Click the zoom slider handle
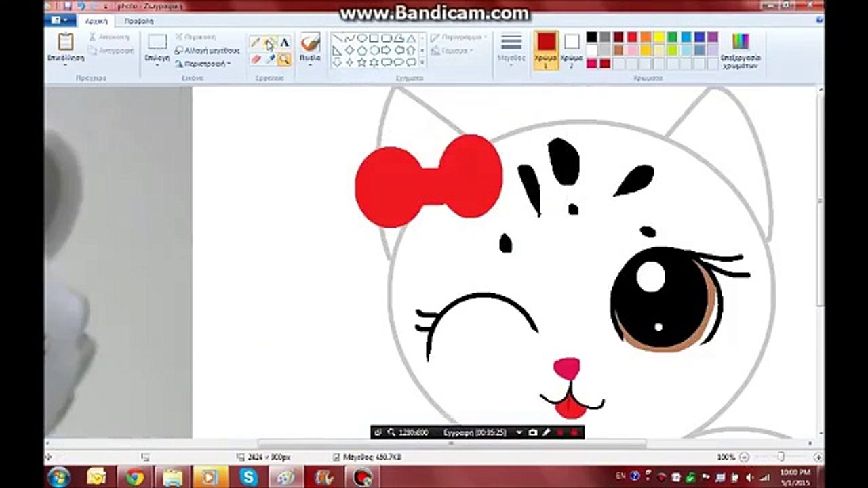Viewport: 868px width, 488px height. (781, 457)
